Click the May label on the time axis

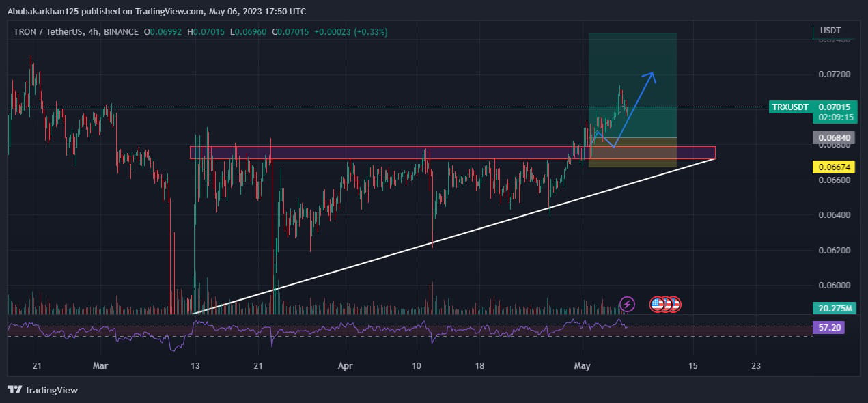click(582, 365)
